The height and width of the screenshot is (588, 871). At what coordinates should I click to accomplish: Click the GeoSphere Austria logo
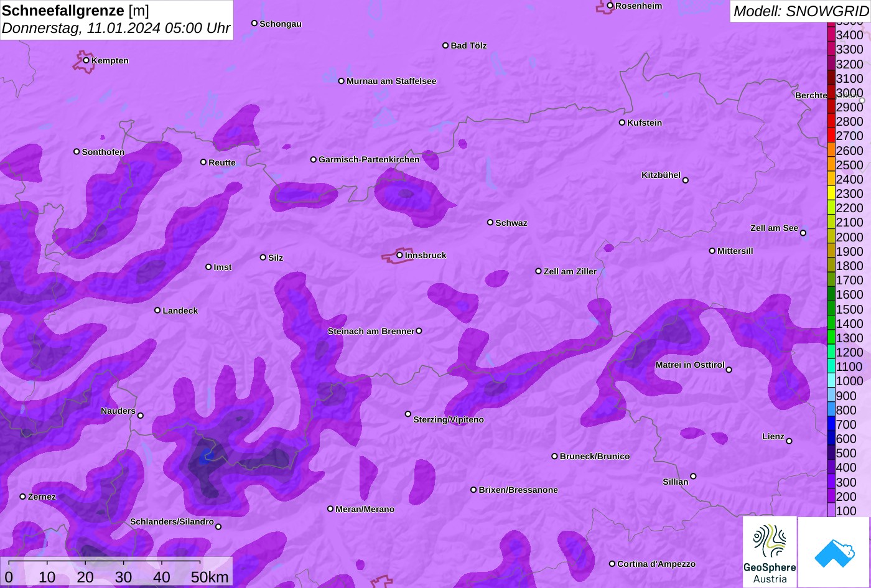[770, 551]
